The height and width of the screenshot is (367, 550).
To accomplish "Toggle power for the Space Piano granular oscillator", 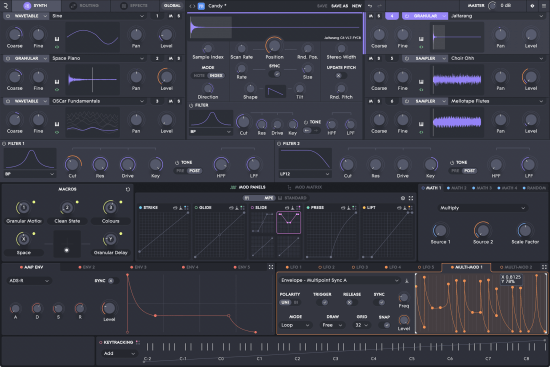I will click(x=8, y=59).
